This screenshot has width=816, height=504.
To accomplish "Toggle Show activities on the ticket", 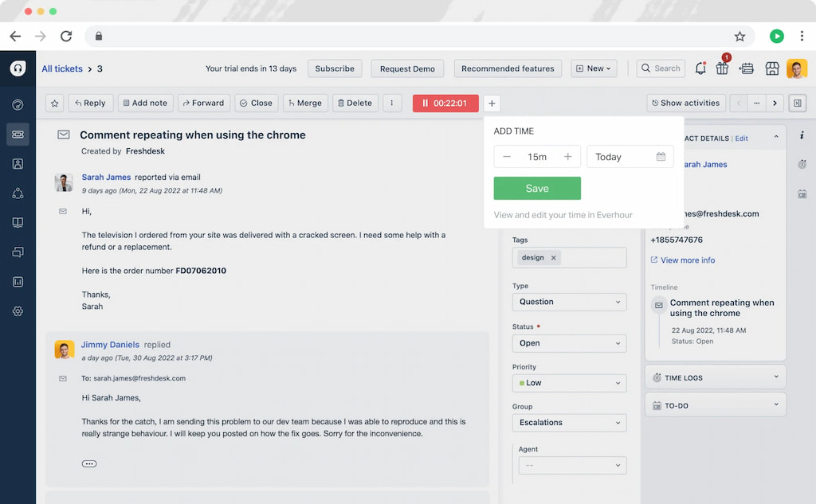I will 685,103.
